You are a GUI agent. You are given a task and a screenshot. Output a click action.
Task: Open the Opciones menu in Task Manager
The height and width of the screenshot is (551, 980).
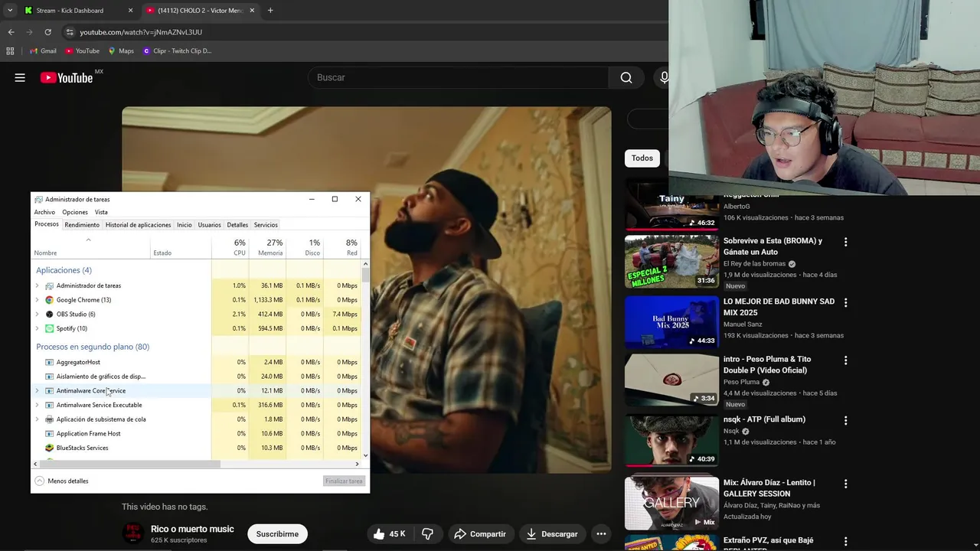click(x=75, y=212)
